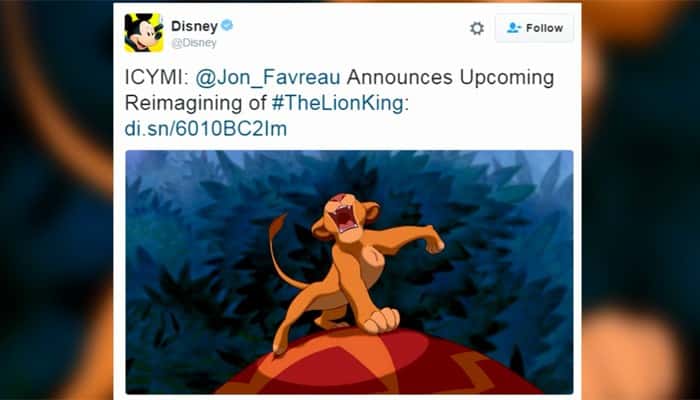The image size is (700, 400).
Task: Click the blue verified badge beside Disney
Action: coord(227,25)
